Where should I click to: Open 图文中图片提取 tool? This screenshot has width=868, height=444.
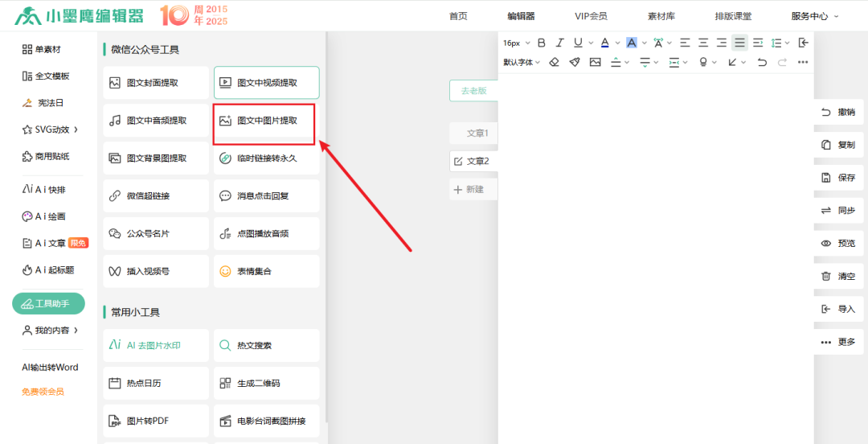(x=267, y=121)
